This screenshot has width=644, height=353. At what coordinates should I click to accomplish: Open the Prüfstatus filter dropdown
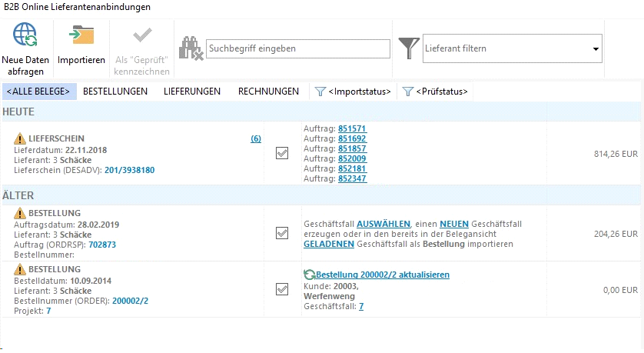pyautogui.click(x=436, y=92)
